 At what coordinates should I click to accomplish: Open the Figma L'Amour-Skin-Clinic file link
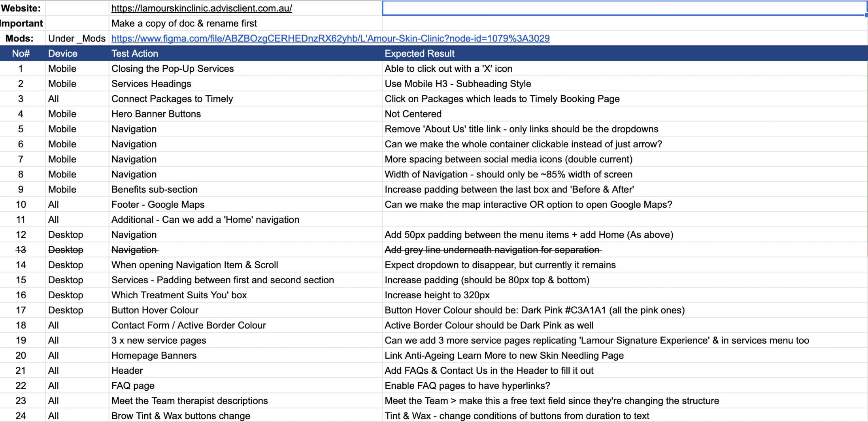(330, 38)
